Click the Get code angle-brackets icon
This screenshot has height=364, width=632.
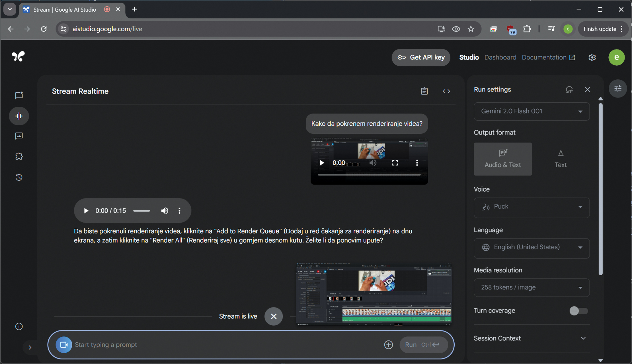pyautogui.click(x=446, y=91)
